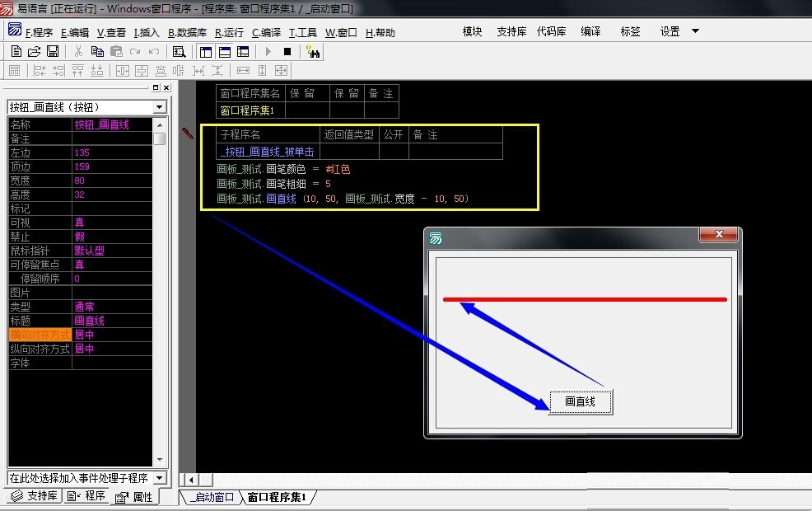Click the 代码库 button on the right toolbar
This screenshot has height=511, width=812.
pyautogui.click(x=552, y=31)
